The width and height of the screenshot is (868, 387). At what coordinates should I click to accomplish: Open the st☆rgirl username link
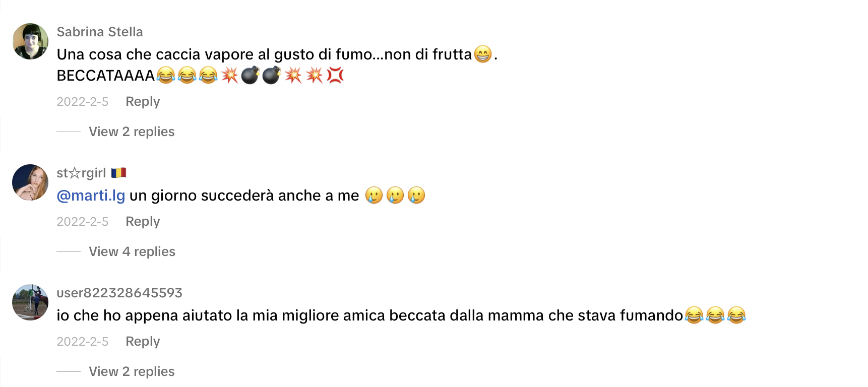pyautogui.click(x=81, y=173)
